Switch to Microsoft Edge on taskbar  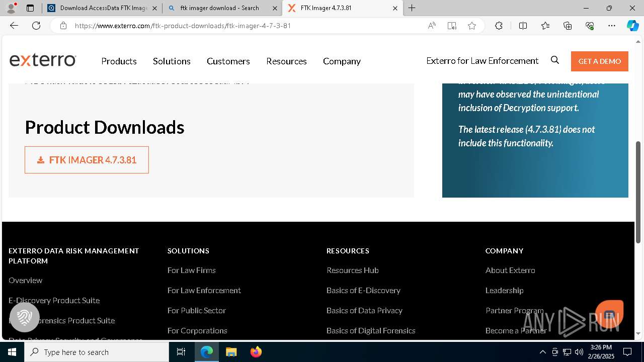click(207, 352)
